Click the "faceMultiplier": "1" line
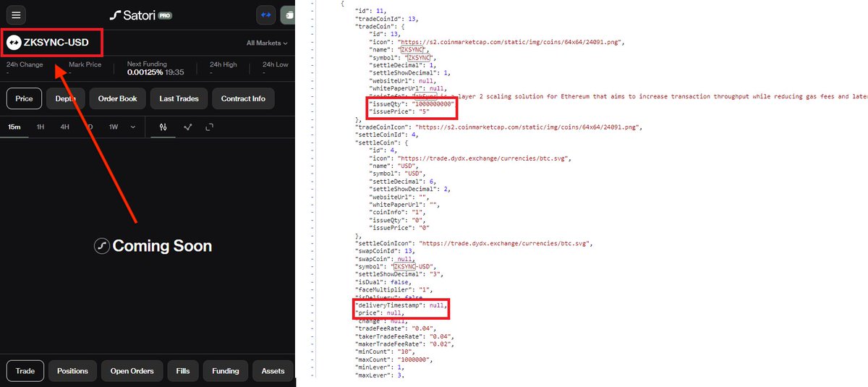Image resolution: width=868 pixels, height=387 pixels. coord(394,290)
